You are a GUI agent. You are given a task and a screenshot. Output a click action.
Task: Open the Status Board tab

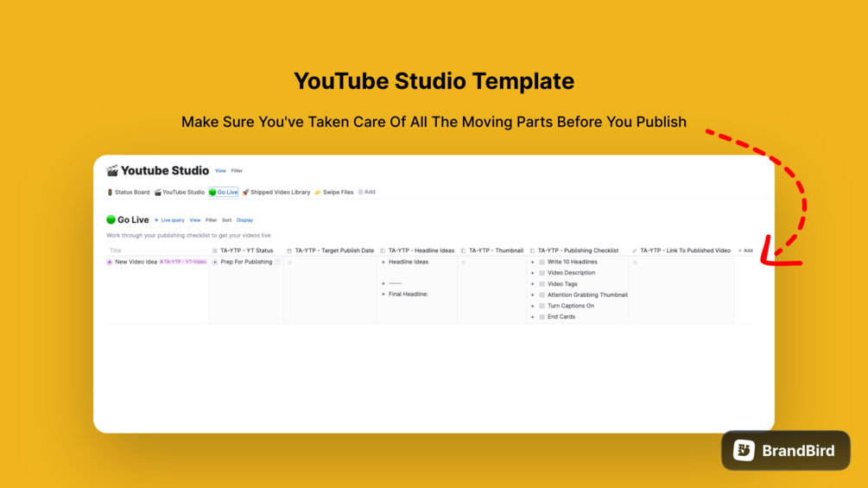pos(128,193)
